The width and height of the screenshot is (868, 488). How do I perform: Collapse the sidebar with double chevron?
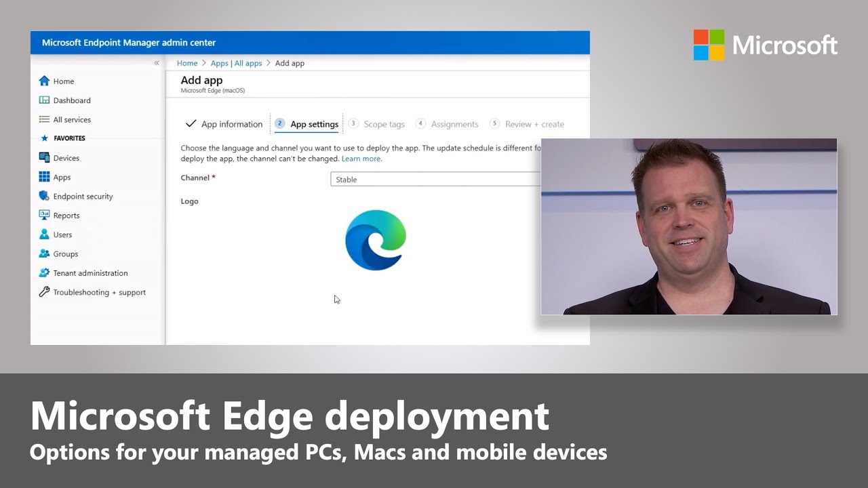157,63
